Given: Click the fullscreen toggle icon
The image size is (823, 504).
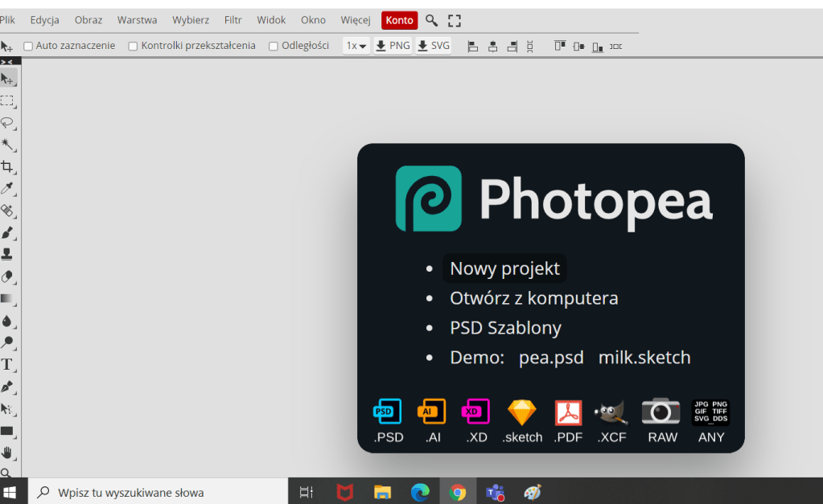Looking at the screenshot, I should (455, 21).
